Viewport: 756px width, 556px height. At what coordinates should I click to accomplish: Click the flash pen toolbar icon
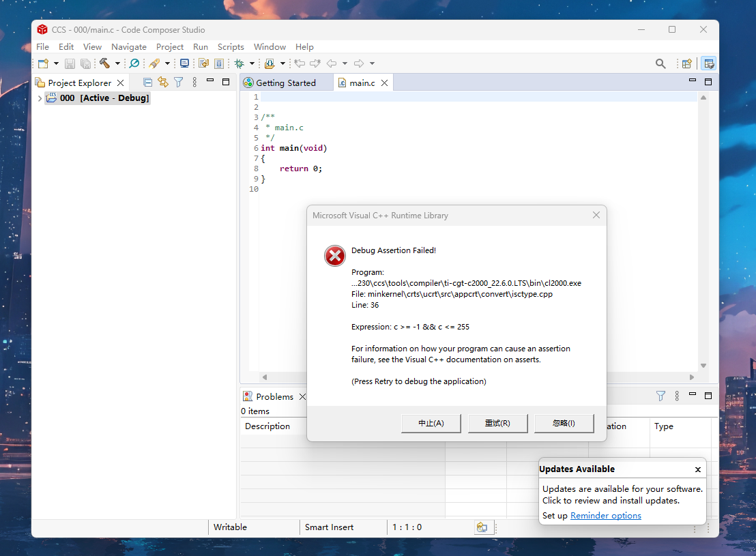tap(154, 63)
